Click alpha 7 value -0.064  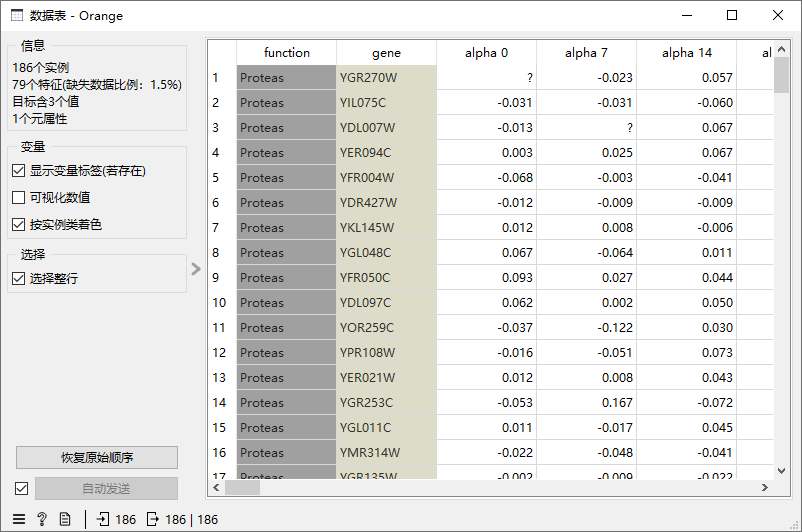586,253
